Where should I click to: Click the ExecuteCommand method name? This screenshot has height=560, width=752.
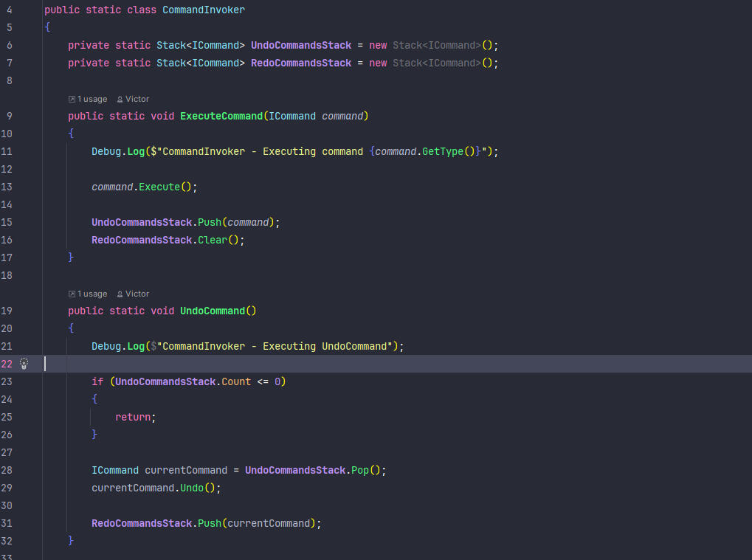point(221,116)
